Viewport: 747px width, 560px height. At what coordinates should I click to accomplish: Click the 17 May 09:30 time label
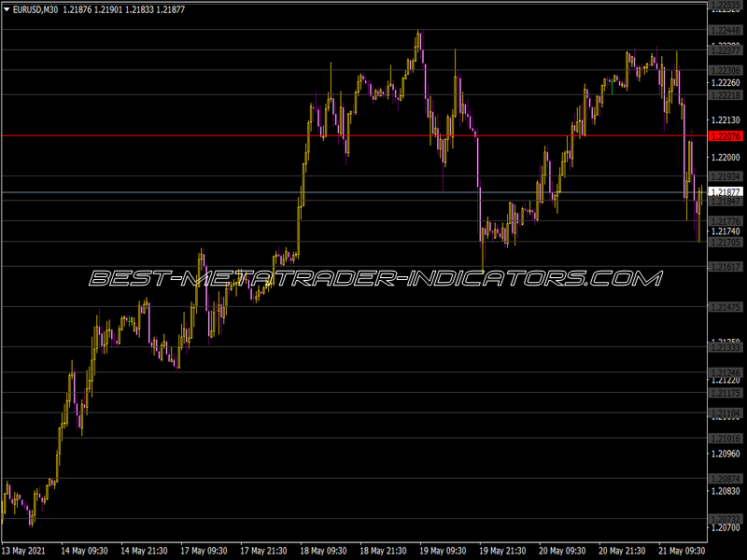tap(204, 551)
